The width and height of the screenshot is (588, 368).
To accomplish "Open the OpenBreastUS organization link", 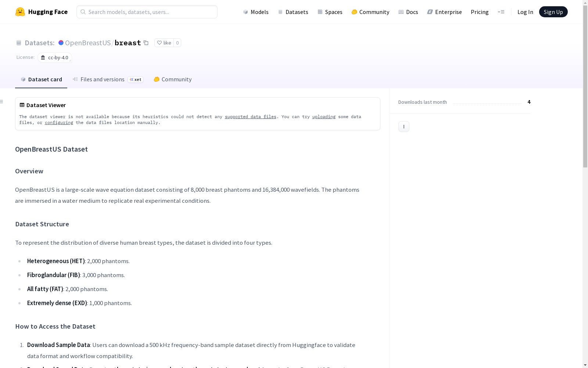I will pyautogui.click(x=88, y=43).
